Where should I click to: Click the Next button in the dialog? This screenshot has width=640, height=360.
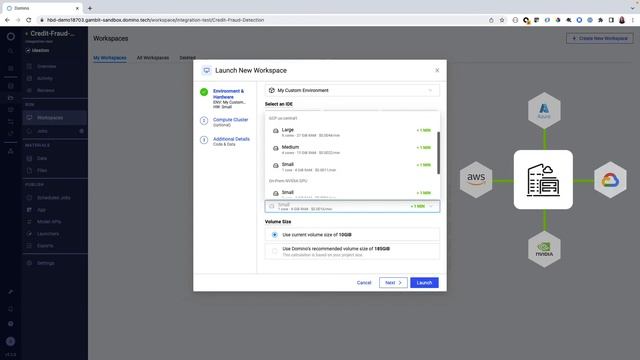[393, 282]
